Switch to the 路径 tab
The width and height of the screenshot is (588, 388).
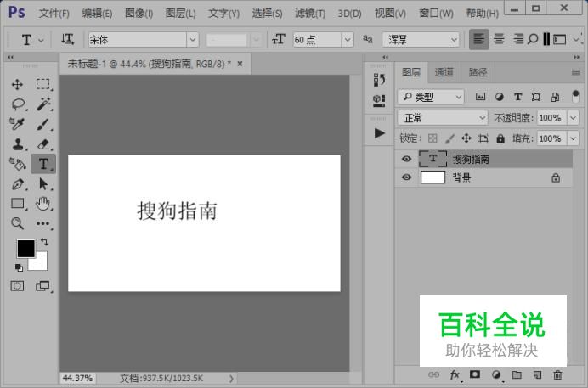[x=478, y=72]
